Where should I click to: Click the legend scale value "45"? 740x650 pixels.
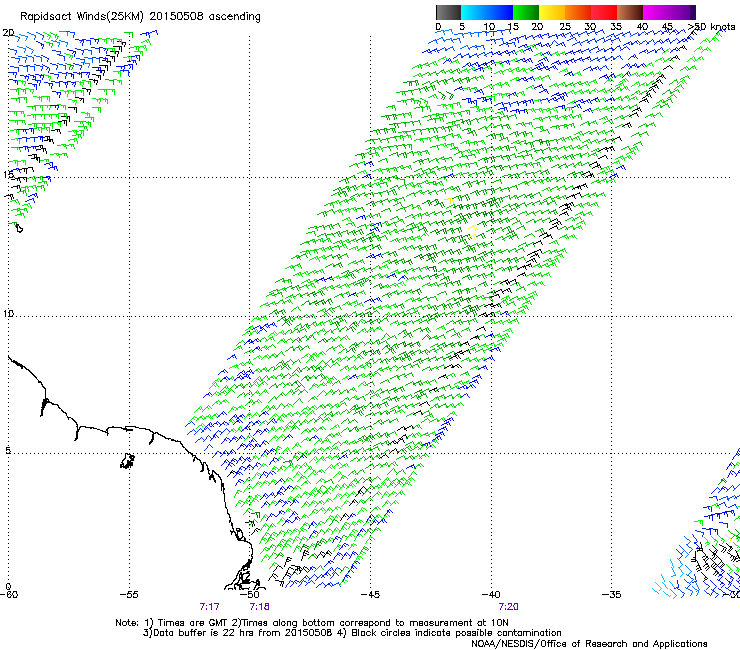(x=667, y=27)
